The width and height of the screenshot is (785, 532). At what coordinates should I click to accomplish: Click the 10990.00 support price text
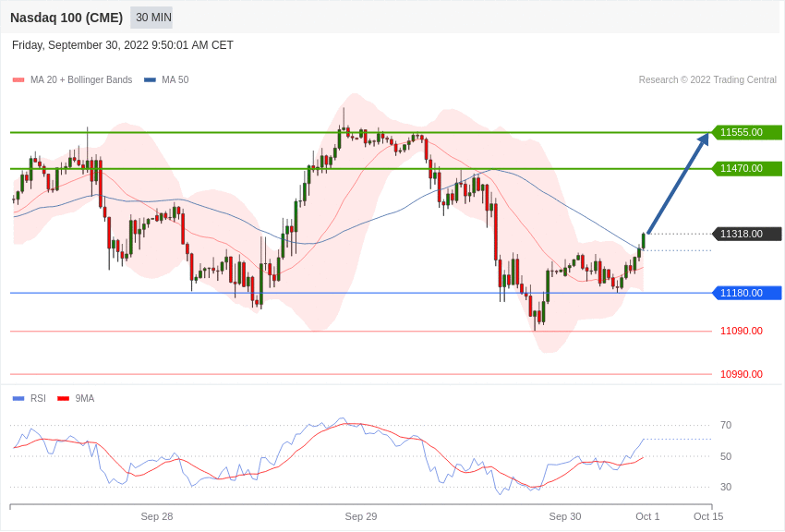[742, 374]
